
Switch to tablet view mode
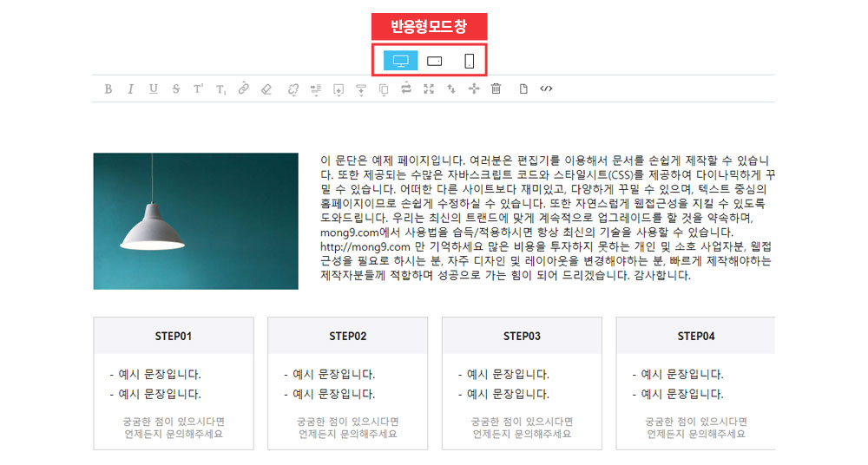[x=435, y=61]
